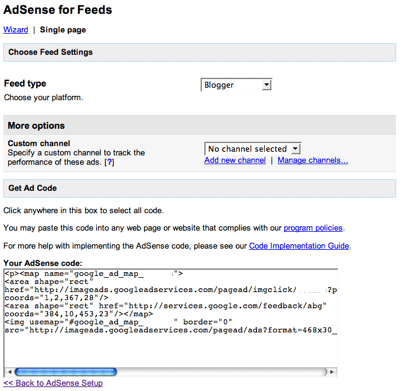This screenshot has height=391, width=400.
Task: Open the Wizard link
Action: click(16, 30)
